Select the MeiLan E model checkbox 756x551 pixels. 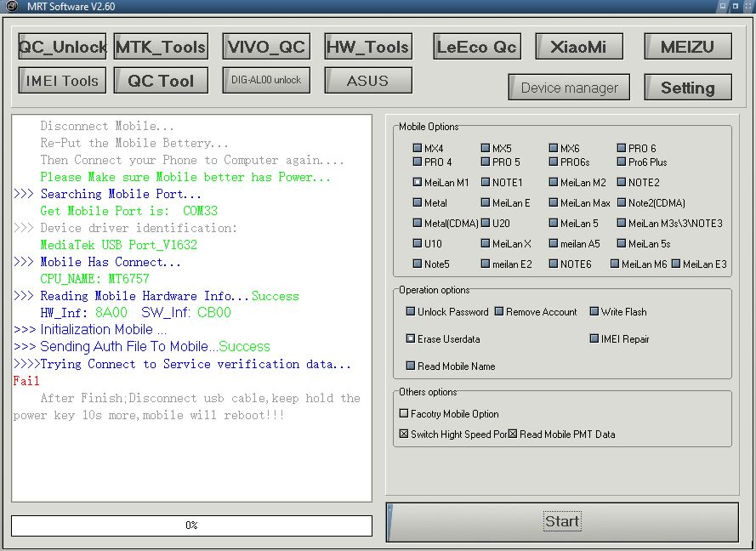(x=486, y=202)
